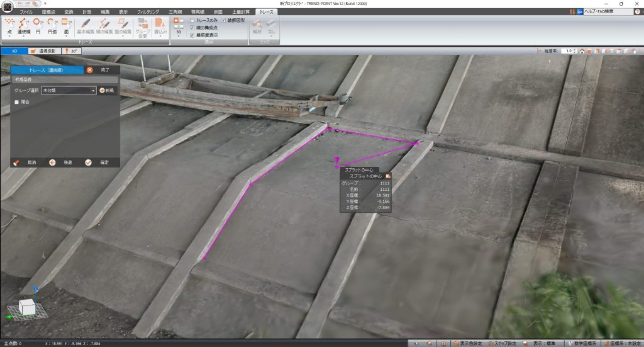Image resolution: width=644 pixels, height=347 pixels.
Task: Click the 取消 eraser cancel icon
Action: click(x=16, y=162)
